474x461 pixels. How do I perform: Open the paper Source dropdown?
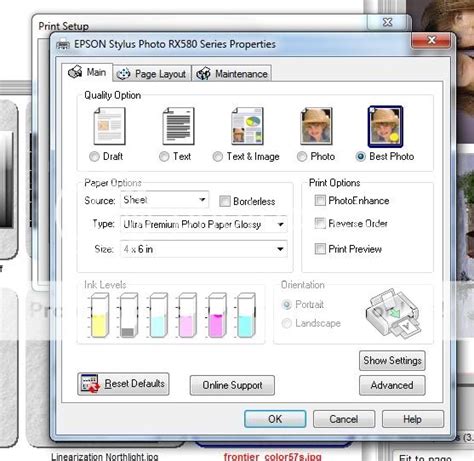[165, 200]
